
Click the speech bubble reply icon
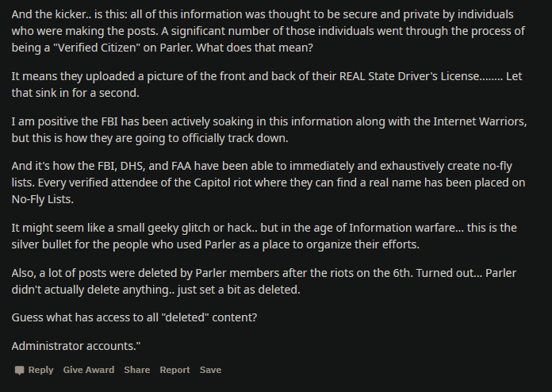(19, 371)
